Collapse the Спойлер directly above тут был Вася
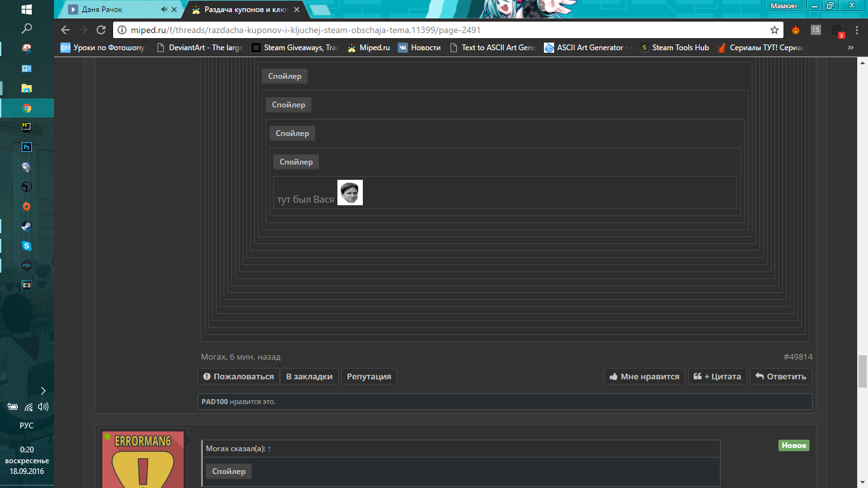Viewport: 868px width, 488px height. pyautogui.click(x=296, y=162)
